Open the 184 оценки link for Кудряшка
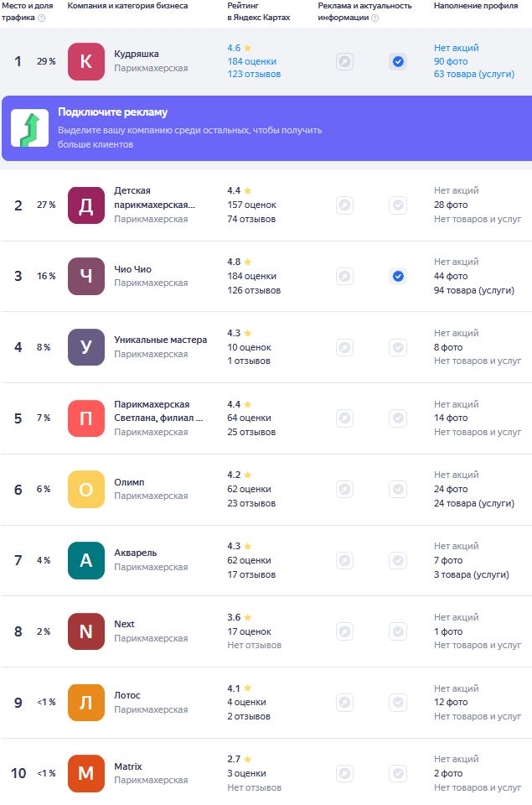This screenshot has height=805, width=532. tap(252, 61)
